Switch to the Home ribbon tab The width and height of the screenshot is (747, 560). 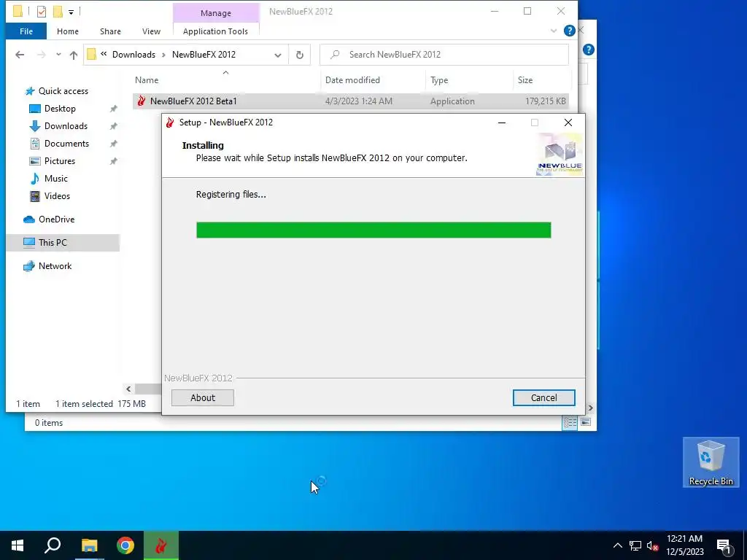[x=68, y=31]
